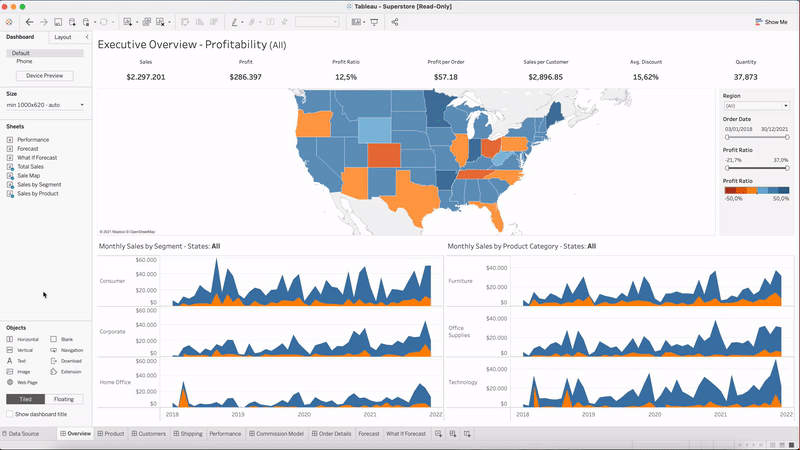This screenshot has height=450, width=800.
Task: Open the Show Me panel
Action: pos(771,22)
